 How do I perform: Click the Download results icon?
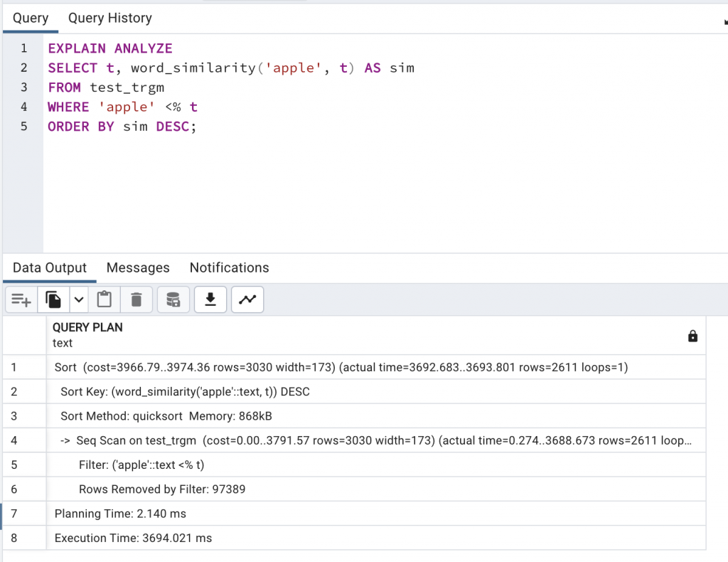210,300
